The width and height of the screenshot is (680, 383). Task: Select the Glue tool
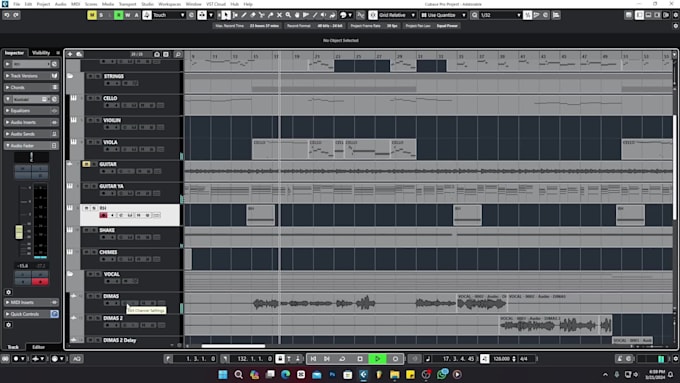point(271,15)
